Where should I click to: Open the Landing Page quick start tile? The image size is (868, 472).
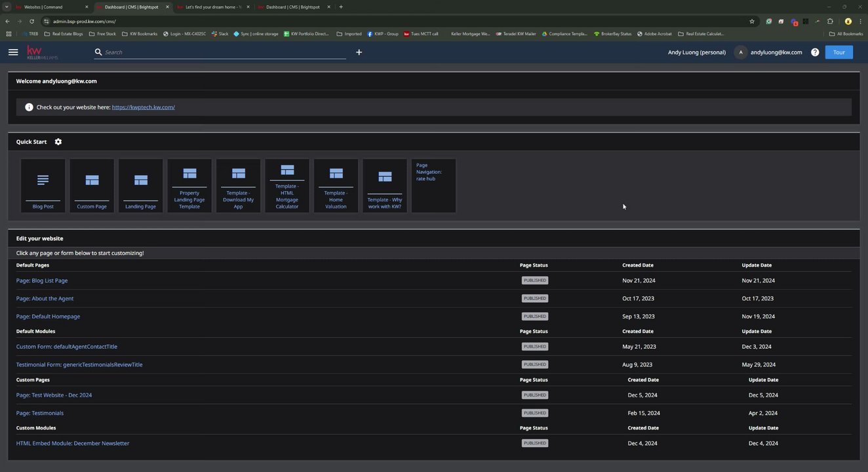[x=140, y=186]
